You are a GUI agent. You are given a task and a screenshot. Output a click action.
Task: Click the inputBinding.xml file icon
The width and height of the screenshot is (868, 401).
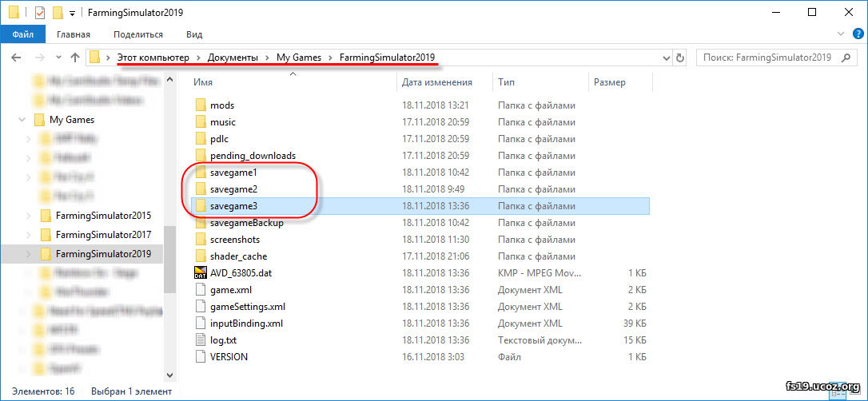200,323
